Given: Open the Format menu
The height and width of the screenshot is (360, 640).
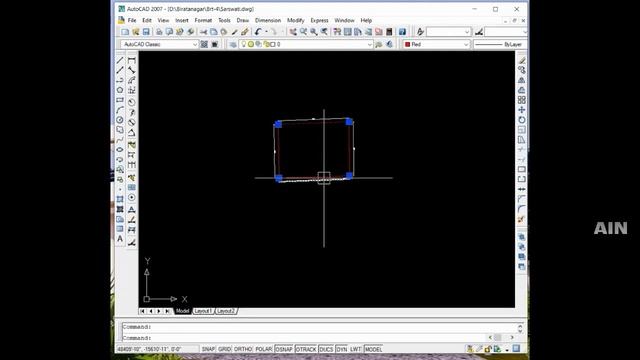Looking at the screenshot, I should [x=203, y=20].
